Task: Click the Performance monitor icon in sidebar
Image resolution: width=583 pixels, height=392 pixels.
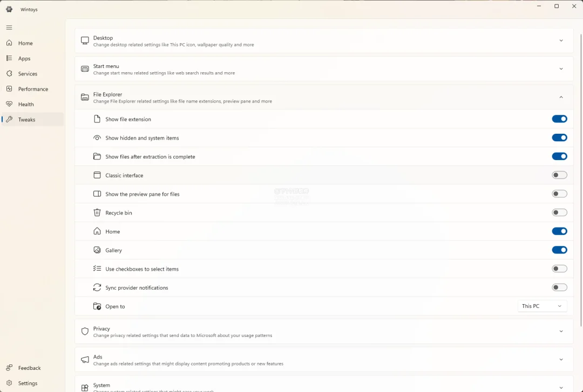Action: 9,89
